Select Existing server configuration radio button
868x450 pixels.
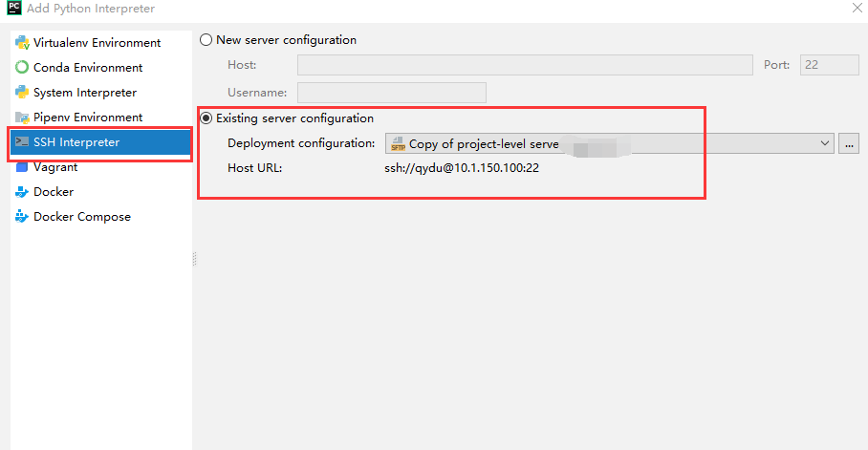206,118
